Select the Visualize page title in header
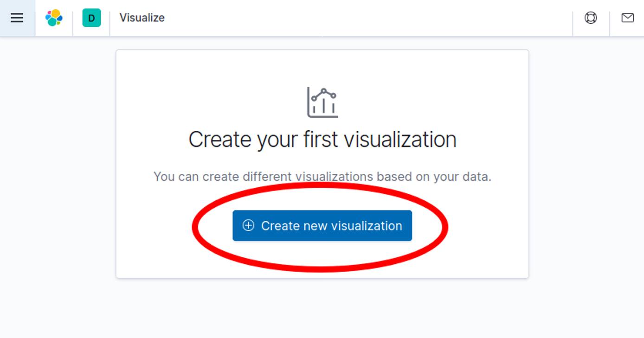 (142, 18)
